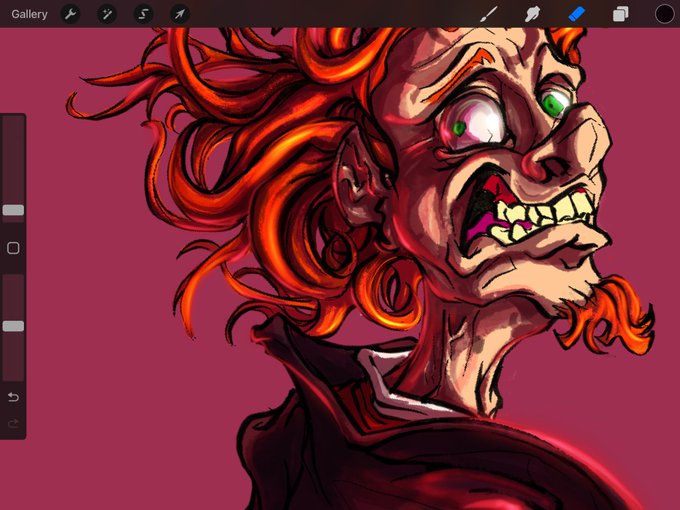The width and height of the screenshot is (680, 510).
Task: Click the brush size slider handle
Action: tap(13, 210)
